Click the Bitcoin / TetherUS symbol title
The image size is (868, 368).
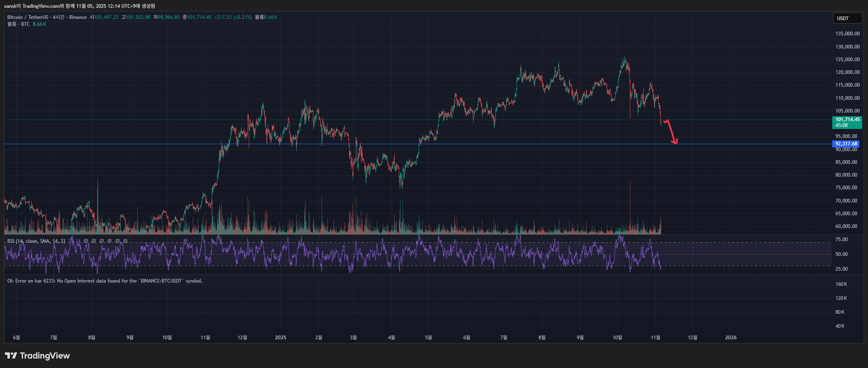[47, 17]
